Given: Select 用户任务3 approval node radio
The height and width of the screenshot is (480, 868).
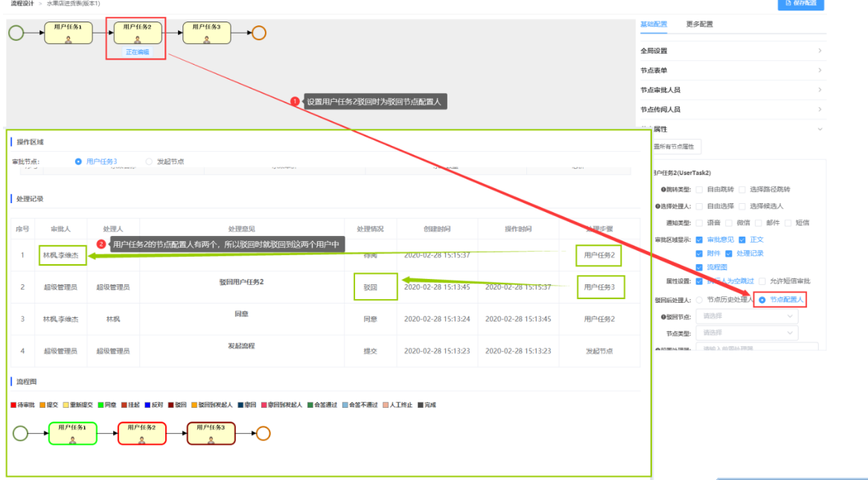Looking at the screenshot, I should (x=78, y=161).
